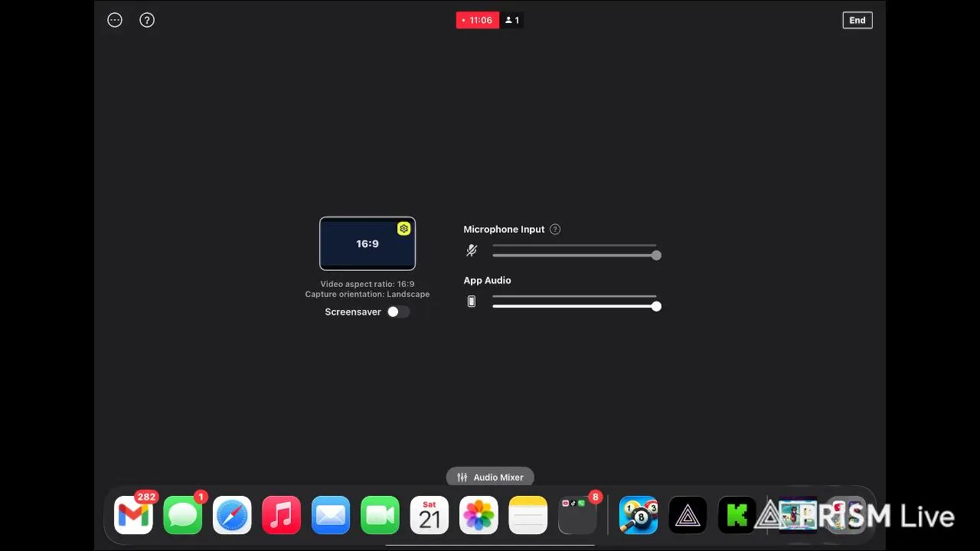Open Photos app in the dock

479,516
